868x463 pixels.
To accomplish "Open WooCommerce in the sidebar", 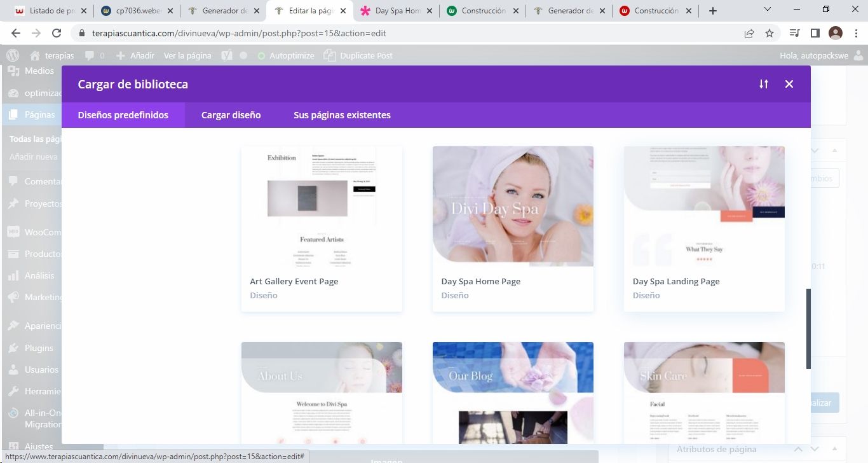I will (x=34, y=232).
